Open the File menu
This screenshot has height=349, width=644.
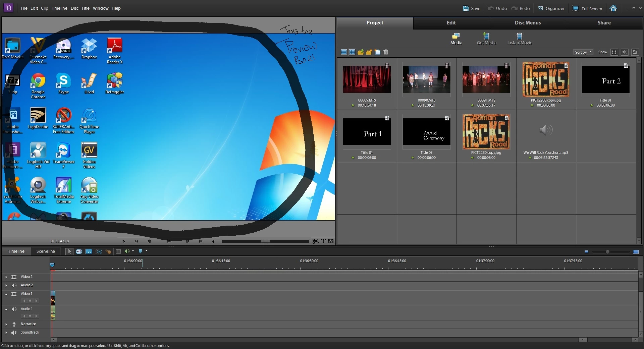(x=24, y=8)
